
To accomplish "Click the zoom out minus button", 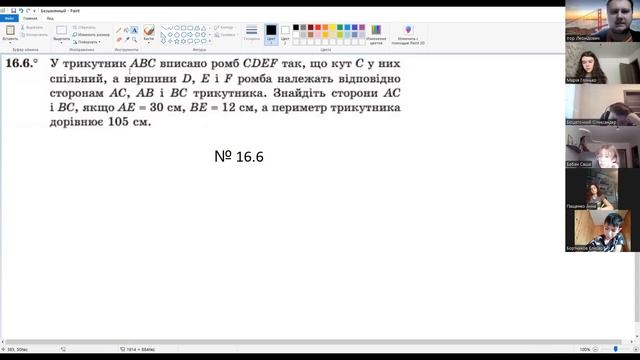I will 595,349.
